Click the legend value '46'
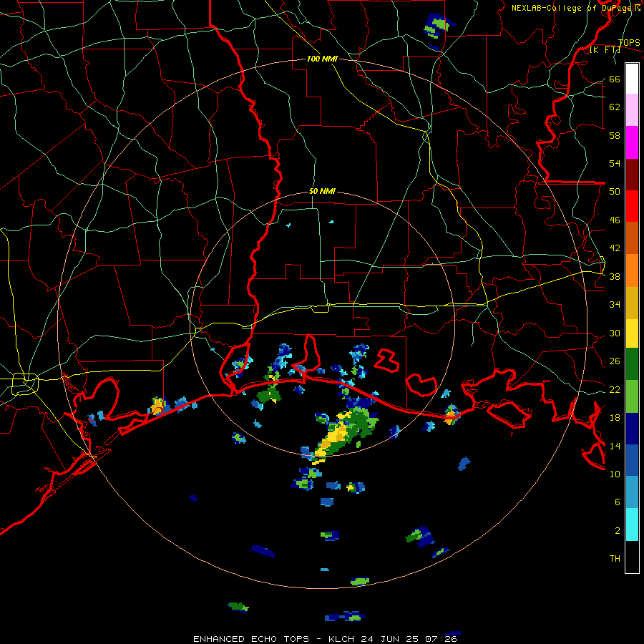 pyautogui.click(x=615, y=220)
